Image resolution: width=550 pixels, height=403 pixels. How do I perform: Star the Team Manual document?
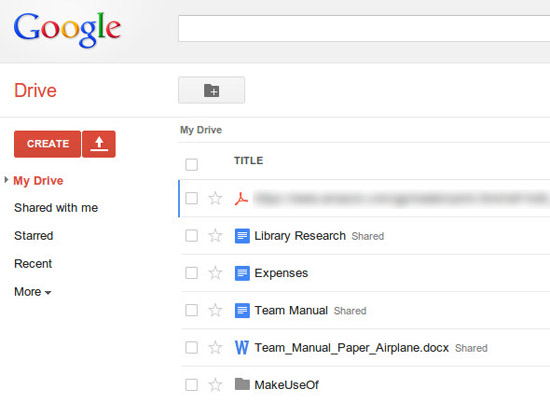coord(215,310)
